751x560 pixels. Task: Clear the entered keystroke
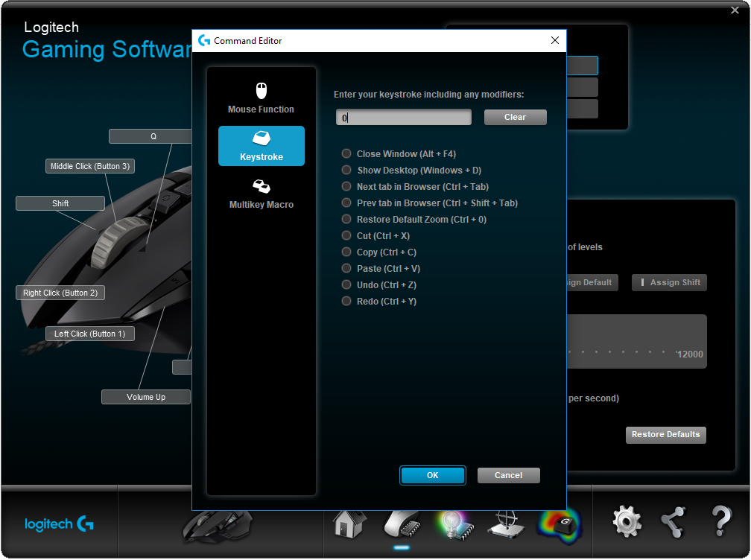pyautogui.click(x=515, y=117)
